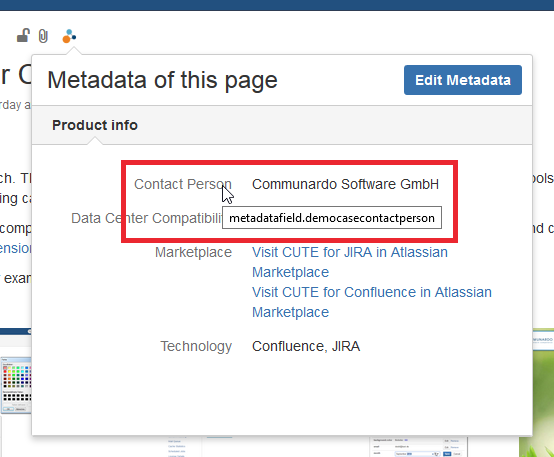This screenshot has width=554, height=457.
Task: Open attachments via the paperclip icon
Action: coord(43,36)
